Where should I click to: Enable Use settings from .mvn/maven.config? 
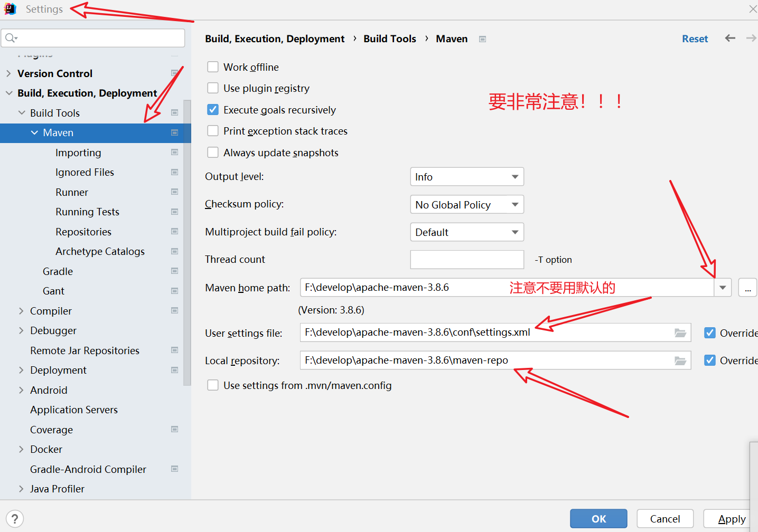pos(213,385)
